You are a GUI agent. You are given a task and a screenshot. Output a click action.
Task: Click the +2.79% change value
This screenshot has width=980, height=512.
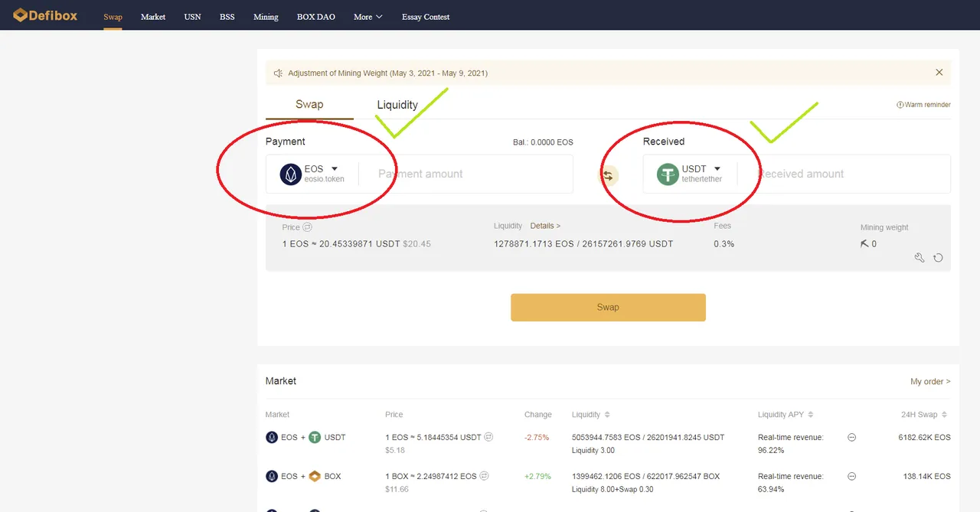point(537,476)
